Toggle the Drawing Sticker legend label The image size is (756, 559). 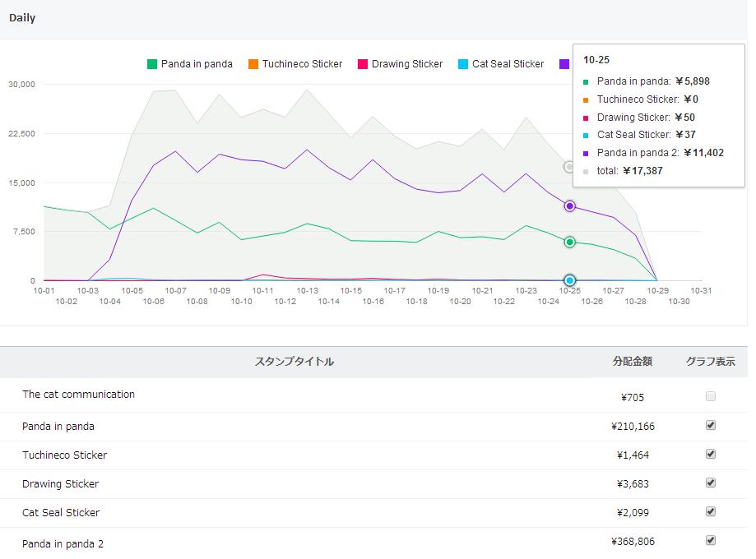406,64
